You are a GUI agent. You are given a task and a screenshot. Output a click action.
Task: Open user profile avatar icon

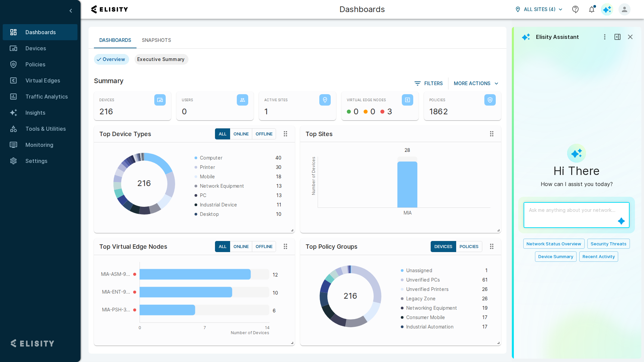[625, 9]
